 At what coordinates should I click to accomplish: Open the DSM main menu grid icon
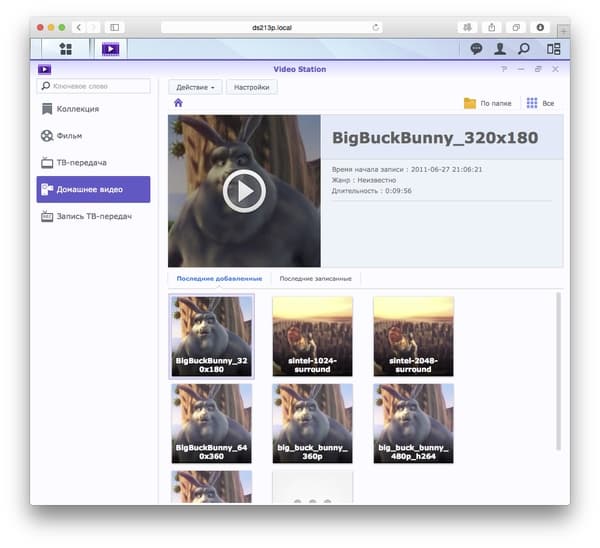click(x=66, y=49)
